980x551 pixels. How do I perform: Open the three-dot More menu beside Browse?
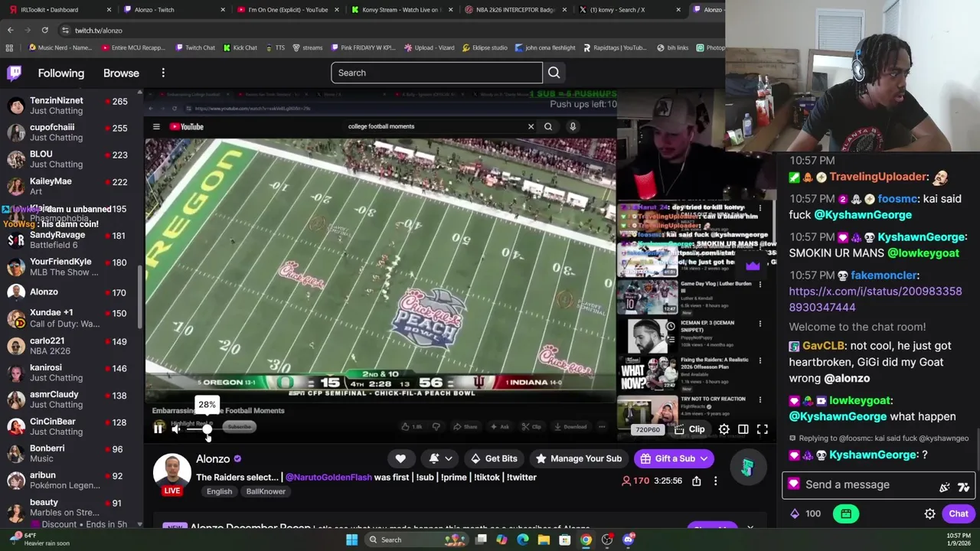coord(163,73)
